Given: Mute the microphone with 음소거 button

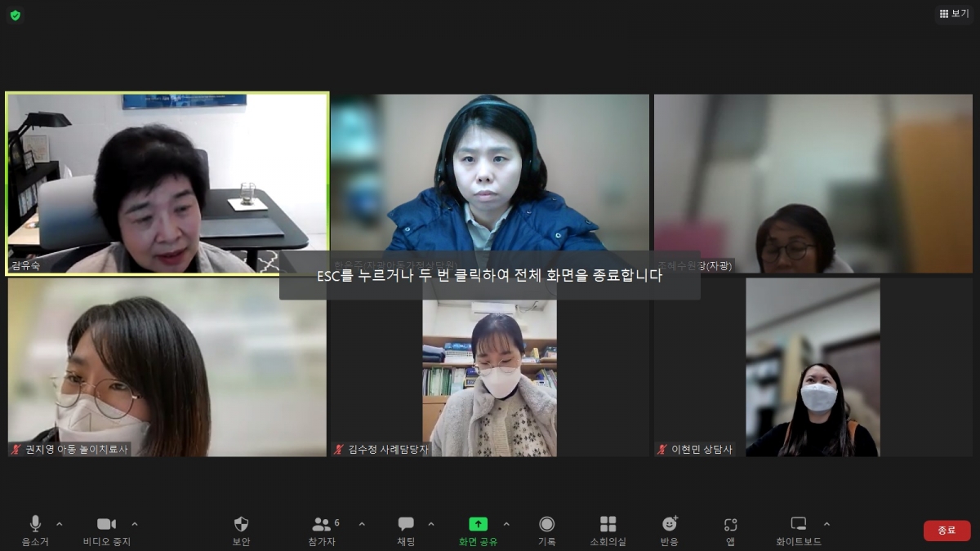Looking at the screenshot, I should tap(35, 524).
